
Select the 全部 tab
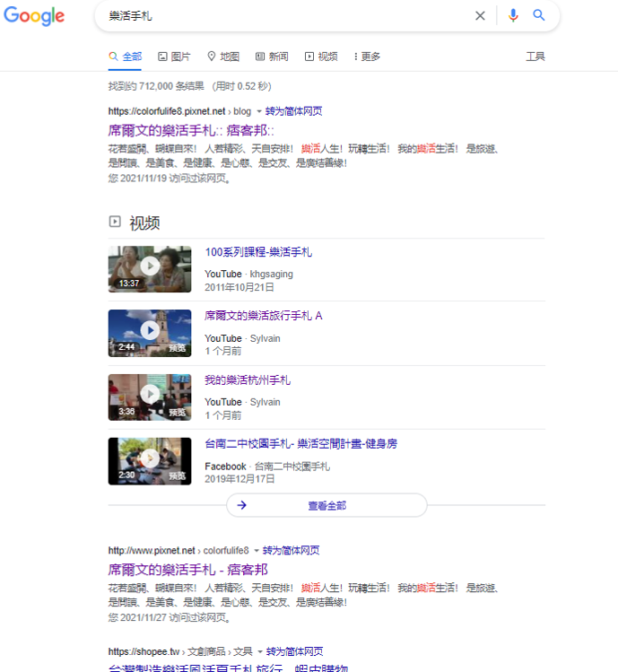tap(125, 57)
